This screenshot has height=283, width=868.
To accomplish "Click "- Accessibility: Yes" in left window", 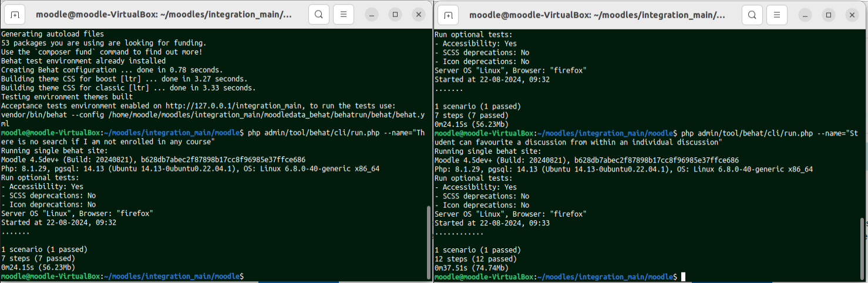I will coord(42,187).
